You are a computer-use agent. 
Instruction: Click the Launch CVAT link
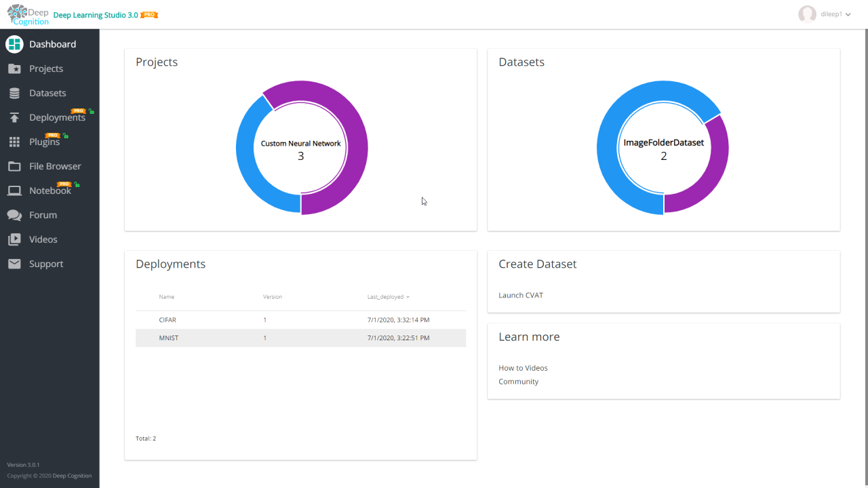pos(521,295)
